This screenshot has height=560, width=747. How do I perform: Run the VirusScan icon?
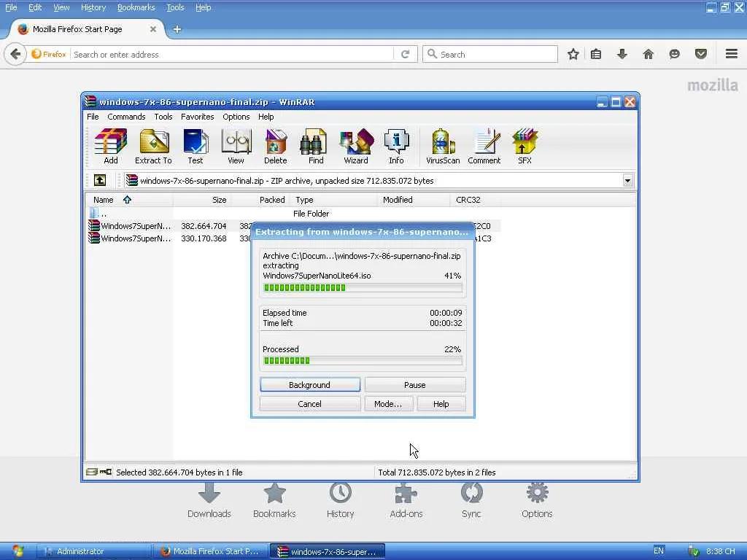[x=443, y=146]
